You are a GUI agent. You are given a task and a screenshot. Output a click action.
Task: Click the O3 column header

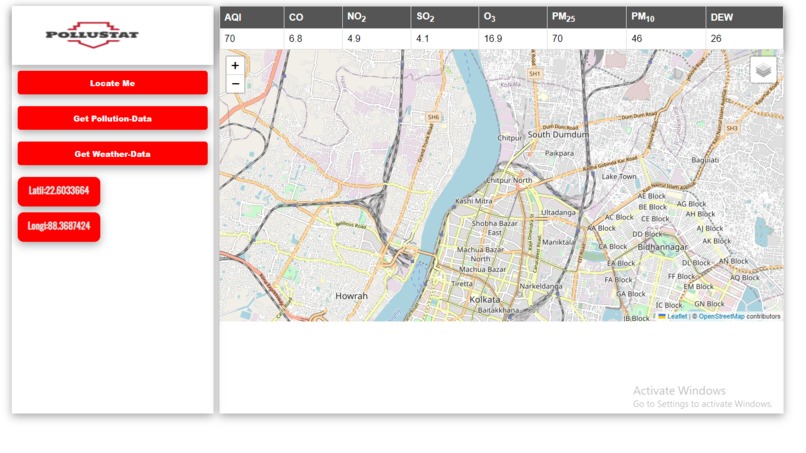coord(512,17)
